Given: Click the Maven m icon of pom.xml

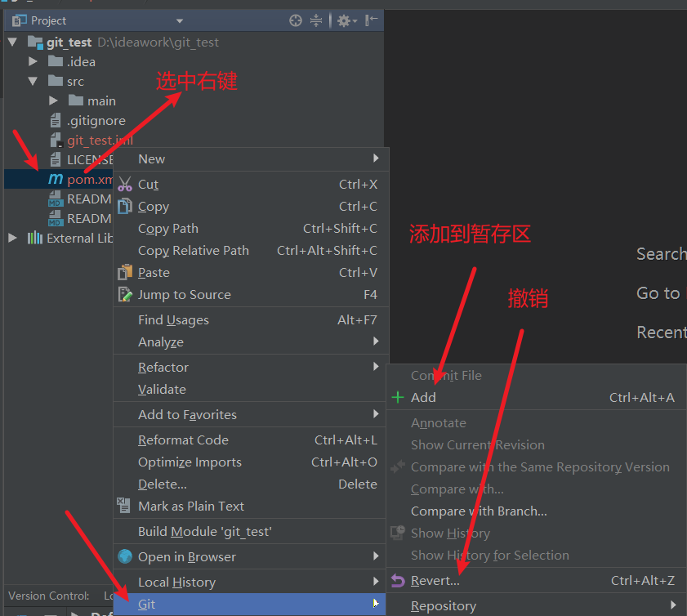Looking at the screenshot, I should pos(56,179).
